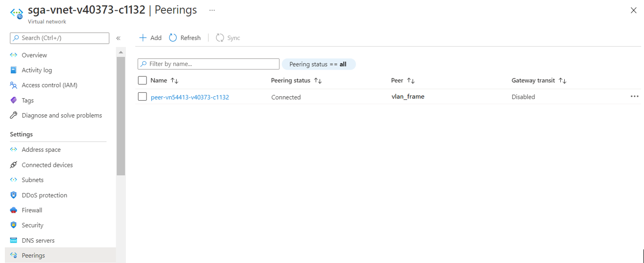Click the Tags icon in sidebar

[x=14, y=100]
